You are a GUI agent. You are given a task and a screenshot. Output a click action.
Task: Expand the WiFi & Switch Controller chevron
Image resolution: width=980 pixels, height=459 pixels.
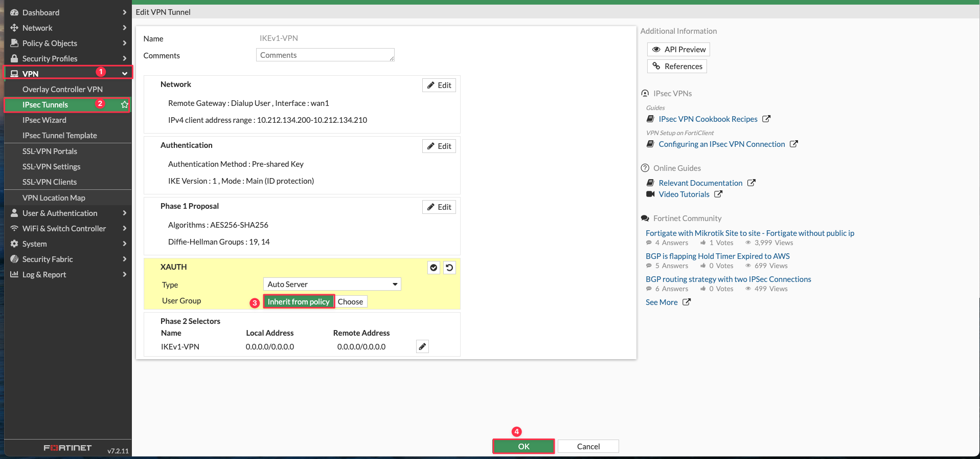[124, 228]
